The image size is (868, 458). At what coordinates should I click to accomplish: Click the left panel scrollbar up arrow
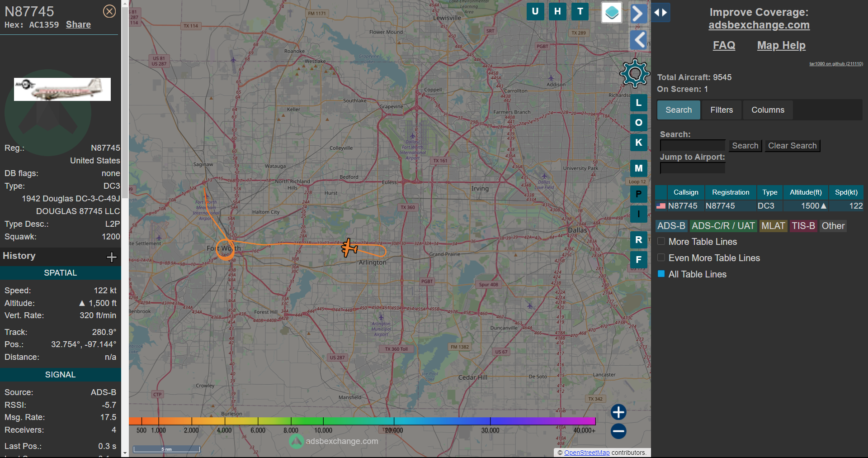125,4
